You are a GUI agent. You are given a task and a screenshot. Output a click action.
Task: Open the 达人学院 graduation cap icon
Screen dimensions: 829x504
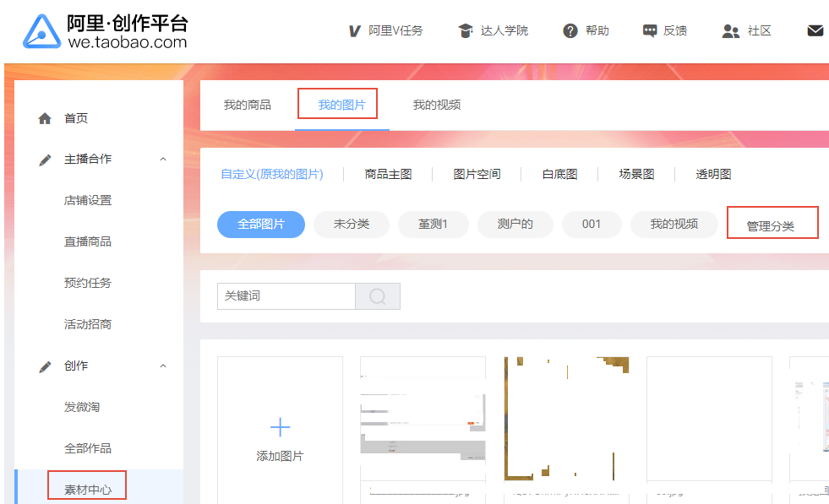point(466,30)
